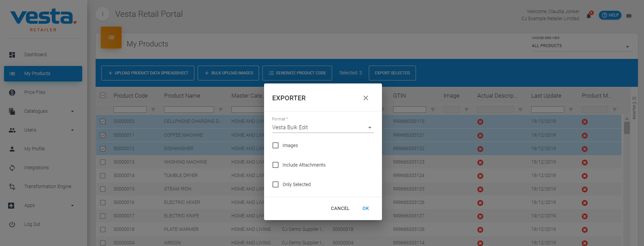Click the Product Name column filter funnel
The image size is (644, 246).
click(x=221, y=109)
